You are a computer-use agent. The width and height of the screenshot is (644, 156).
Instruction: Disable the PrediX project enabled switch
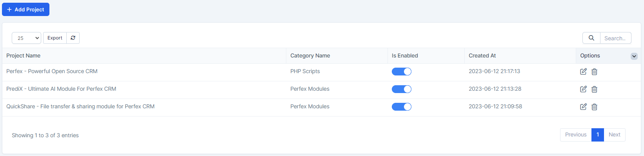click(402, 89)
